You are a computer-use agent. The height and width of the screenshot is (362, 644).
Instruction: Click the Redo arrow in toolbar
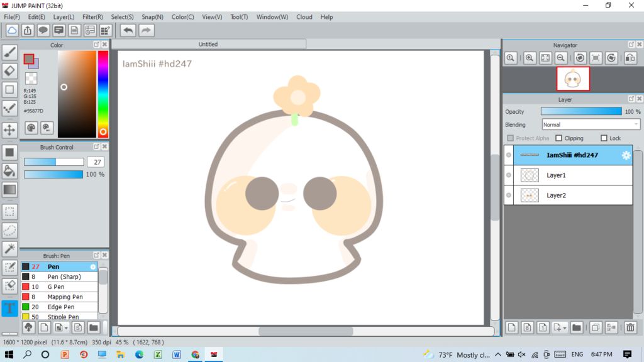tap(146, 30)
